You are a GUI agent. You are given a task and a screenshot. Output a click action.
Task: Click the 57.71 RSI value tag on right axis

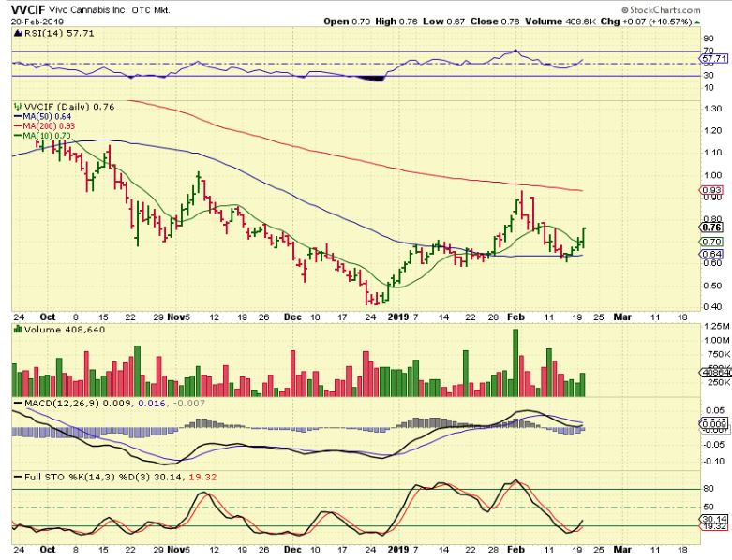[x=714, y=58]
